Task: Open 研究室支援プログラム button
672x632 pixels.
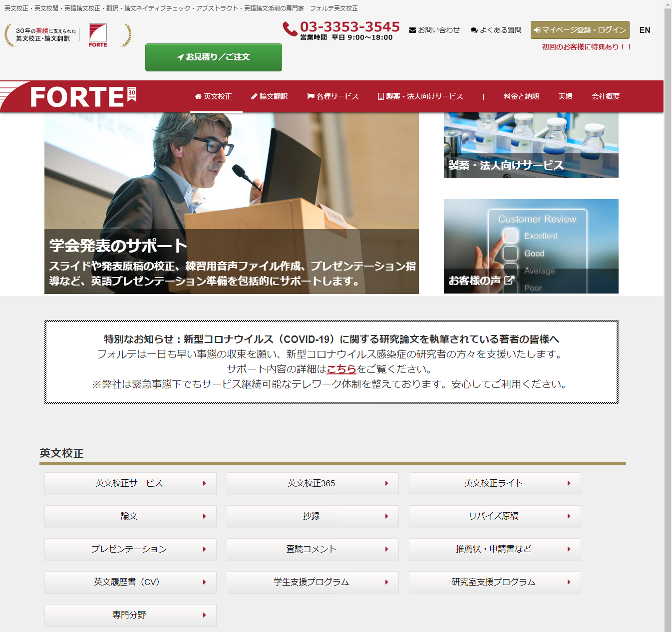Action: pos(495,582)
